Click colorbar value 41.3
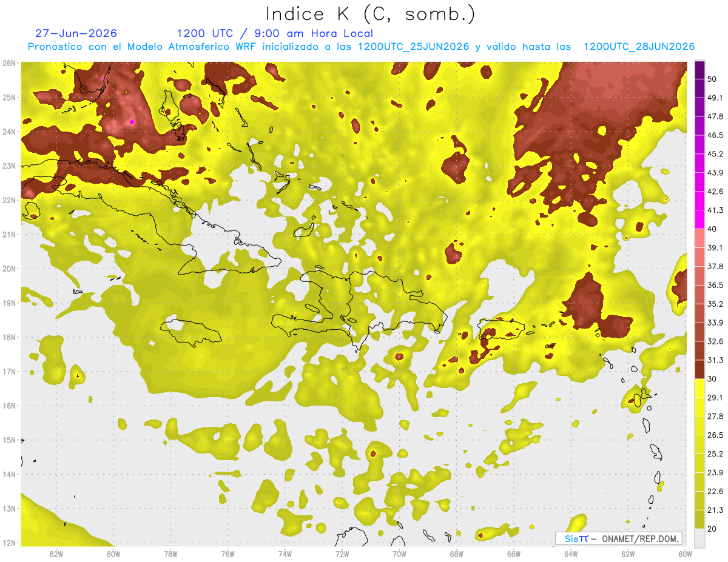Image resolution: width=728 pixels, height=562 pixels. point(715,210)
